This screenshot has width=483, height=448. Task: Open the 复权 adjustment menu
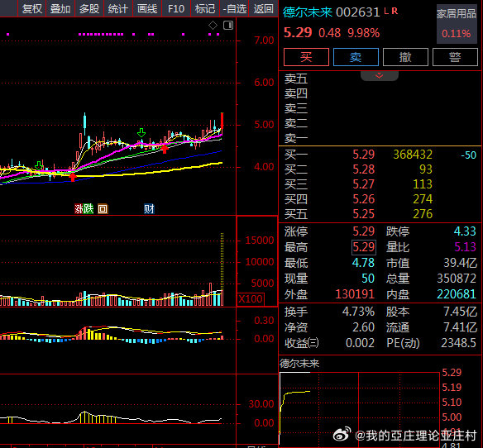[x=32, y=8]
